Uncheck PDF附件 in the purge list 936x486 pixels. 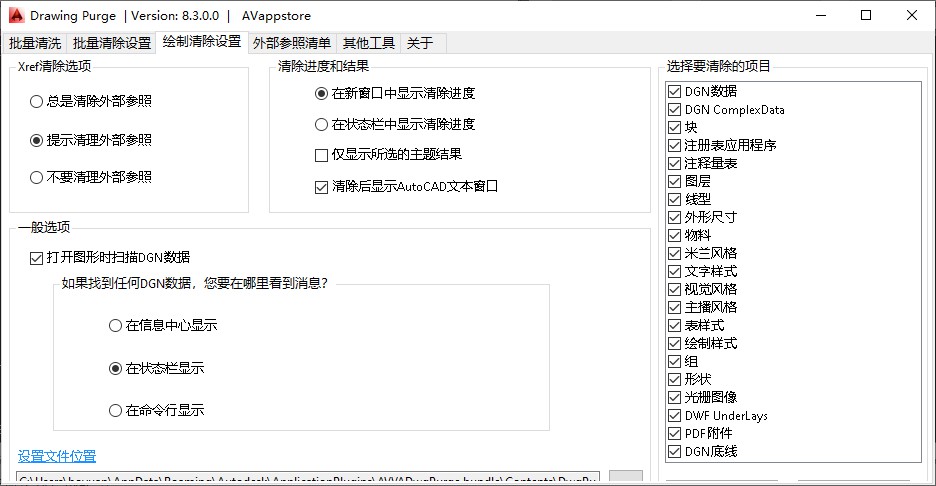(x=675, y=433)
